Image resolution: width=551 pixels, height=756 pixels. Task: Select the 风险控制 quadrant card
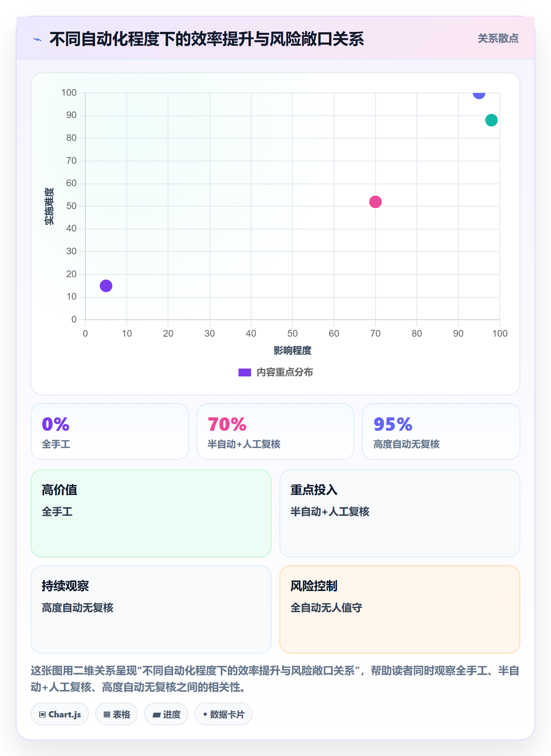coord(400,610)
